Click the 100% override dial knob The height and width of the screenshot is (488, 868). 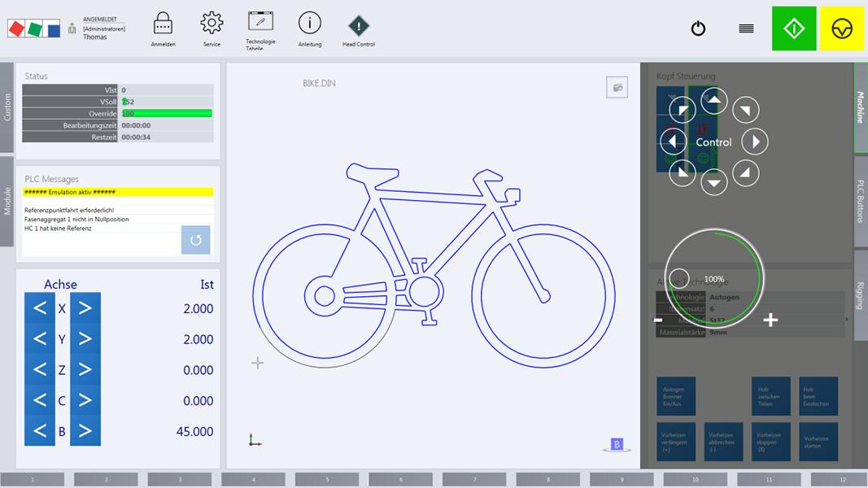click(679, 278)
